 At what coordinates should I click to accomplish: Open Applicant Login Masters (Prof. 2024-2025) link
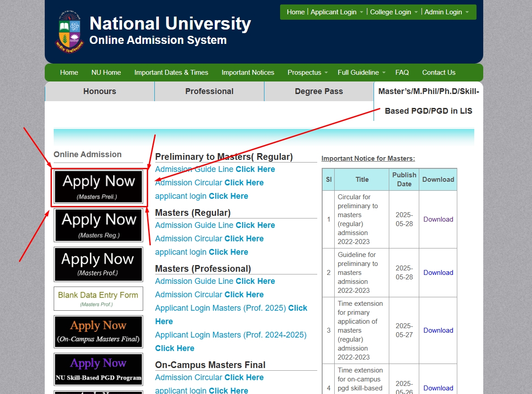click(231, 342)
